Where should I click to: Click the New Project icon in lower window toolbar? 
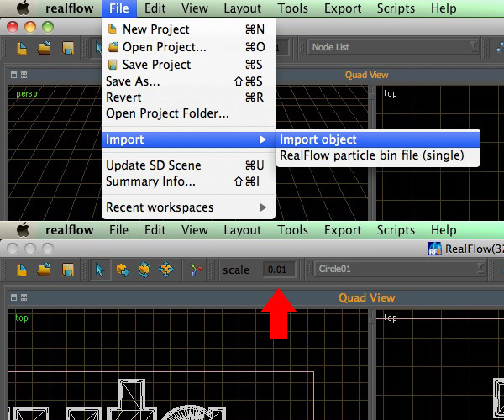tap(22, 270)
